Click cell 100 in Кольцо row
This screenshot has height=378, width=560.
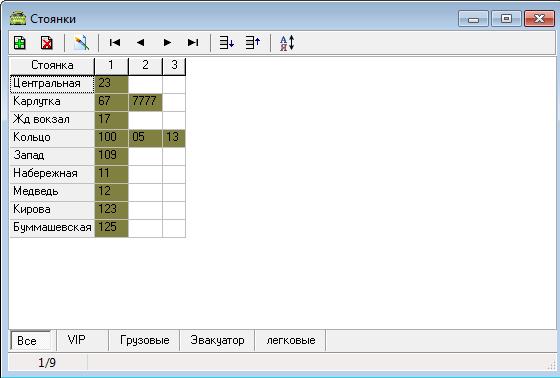(111, 138)
